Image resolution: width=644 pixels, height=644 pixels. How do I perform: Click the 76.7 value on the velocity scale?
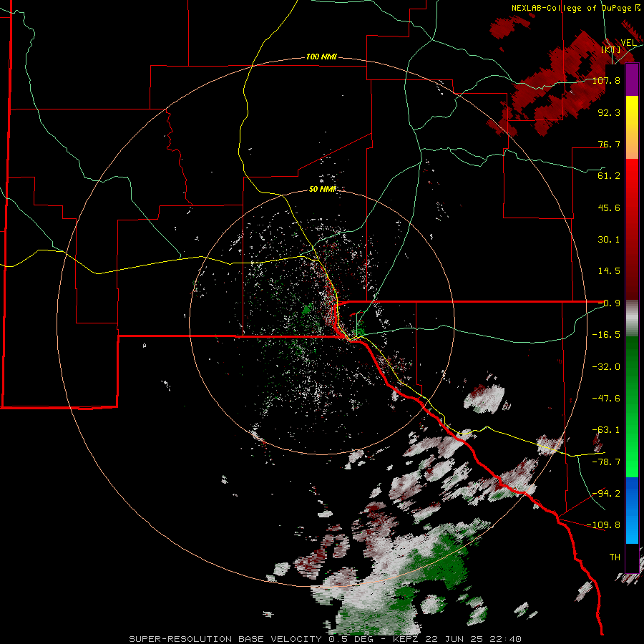click(609, 144)
